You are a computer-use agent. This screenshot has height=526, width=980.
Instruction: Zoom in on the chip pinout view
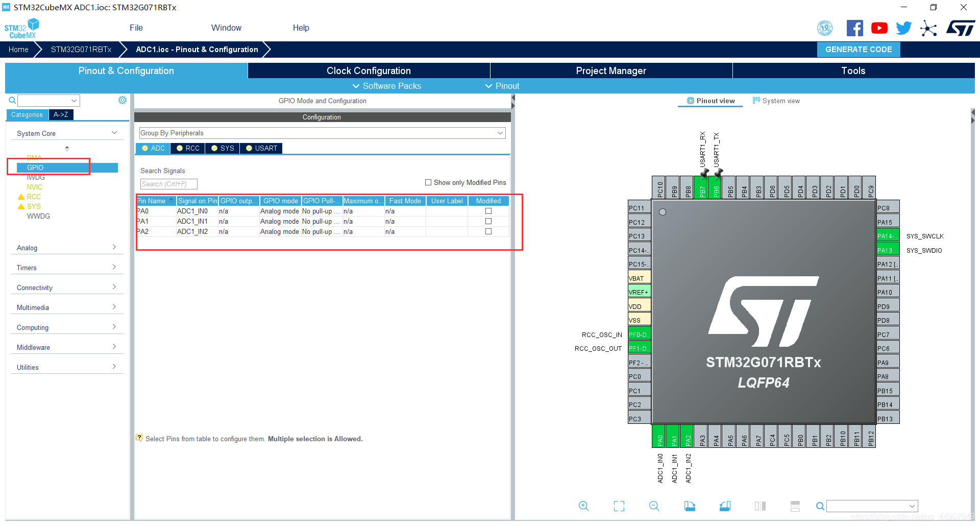pyautogui.click(x=584, y=506)
